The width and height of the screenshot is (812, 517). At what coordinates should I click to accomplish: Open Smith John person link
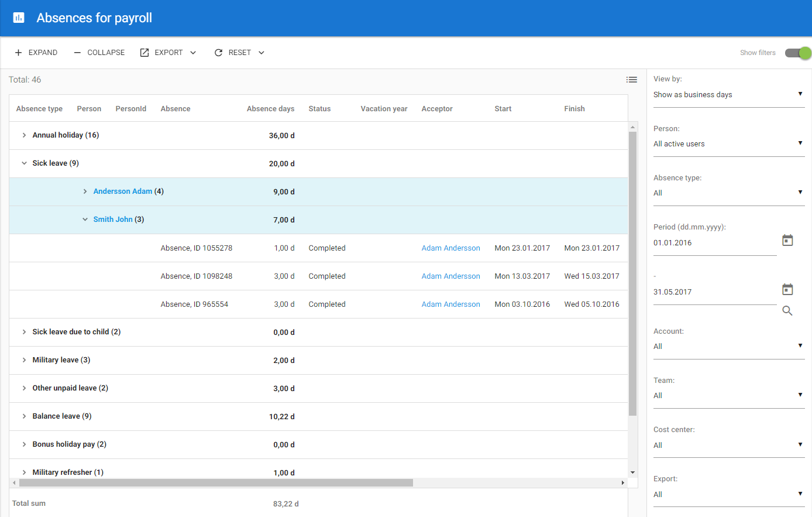click(x=113, y=220)
